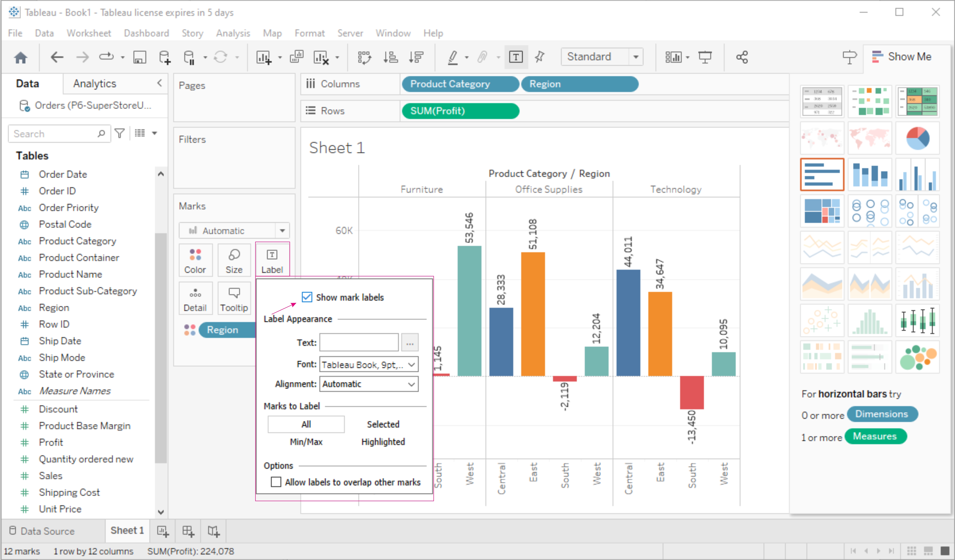
Task: Select Min/Max marks to label option
Action: tap(306, 442)
